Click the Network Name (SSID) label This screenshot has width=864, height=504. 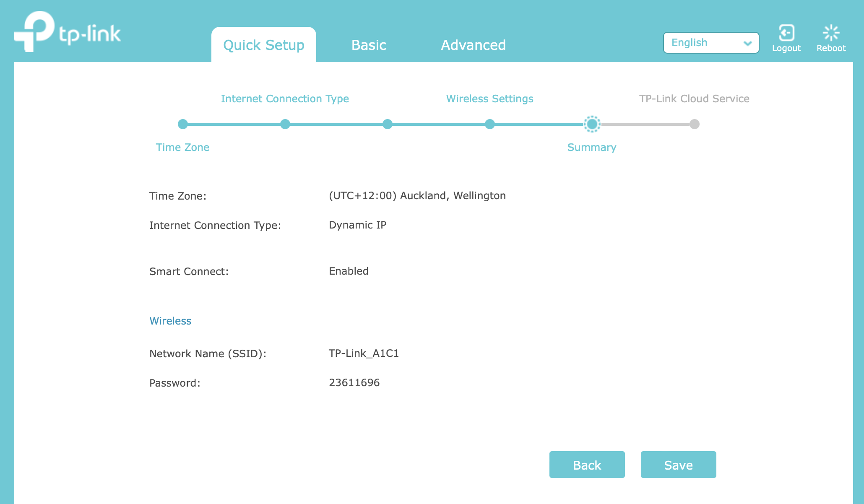coord(208,354)
